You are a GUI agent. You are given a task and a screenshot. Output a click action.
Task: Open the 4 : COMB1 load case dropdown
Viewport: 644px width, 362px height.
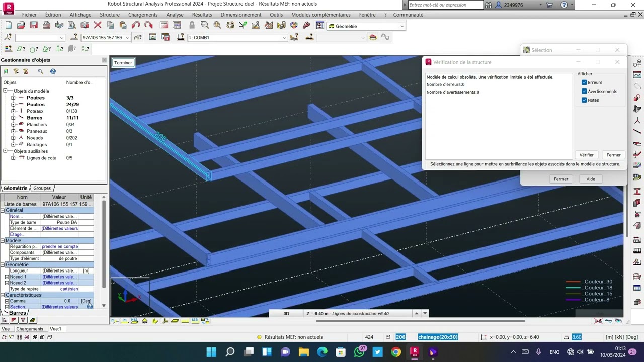[x=284, y=38]
